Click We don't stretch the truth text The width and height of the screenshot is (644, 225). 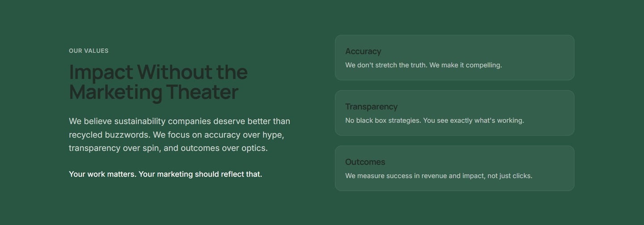386,65
